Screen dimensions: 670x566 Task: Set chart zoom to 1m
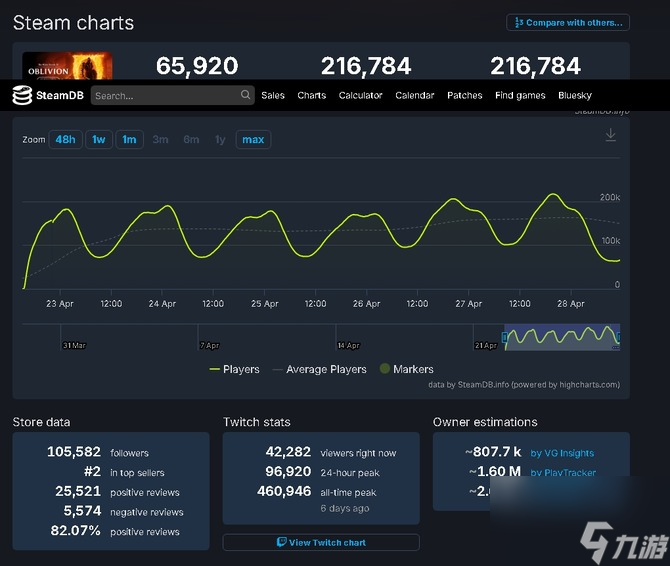pos(129,140)
